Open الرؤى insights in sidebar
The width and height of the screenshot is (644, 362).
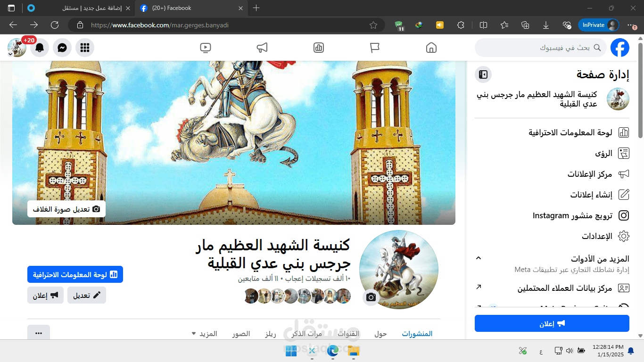click(x=552, y=154)
